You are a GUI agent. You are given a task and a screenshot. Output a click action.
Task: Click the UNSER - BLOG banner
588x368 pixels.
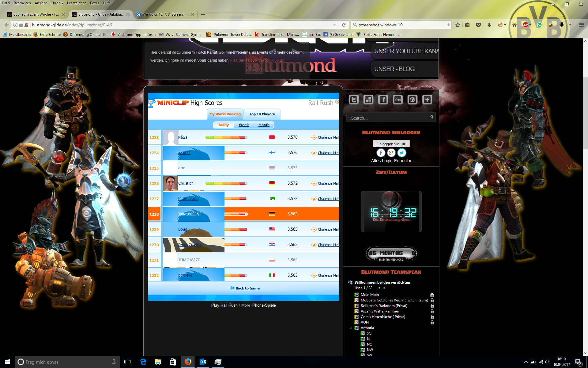(x=405, y=69)
